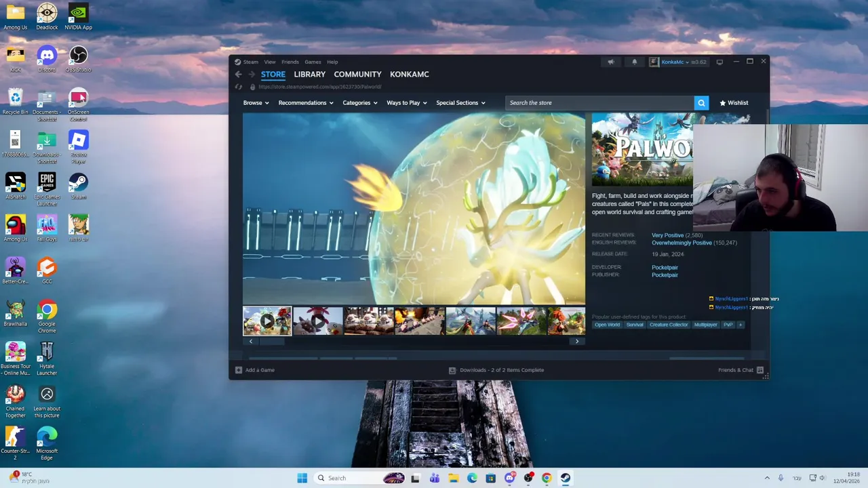868x488 pixels.
Task: Open Chrome from the taskbar
Action: pyautogui.click(x=547, y=478)
